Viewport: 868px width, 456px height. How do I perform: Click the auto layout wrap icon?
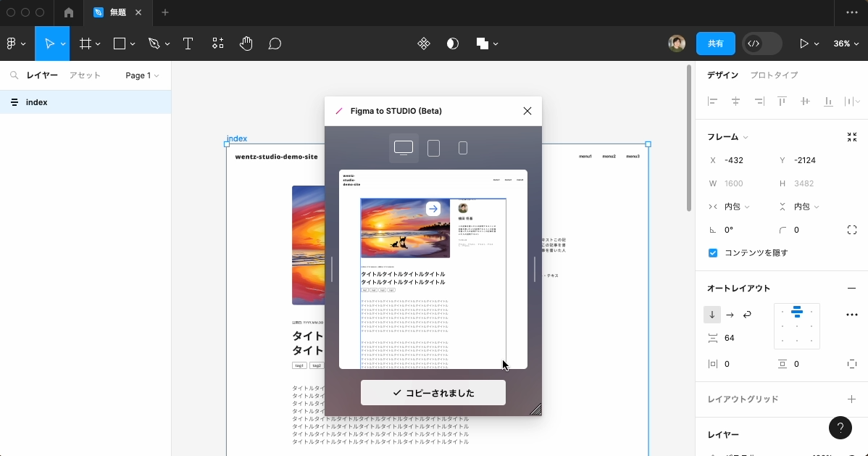[747, 315]
